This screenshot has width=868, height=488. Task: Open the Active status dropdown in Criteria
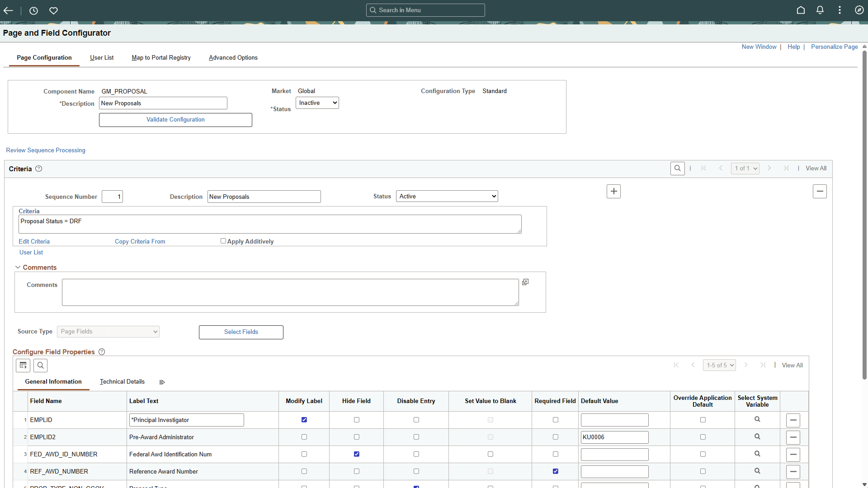click(446, 196)
